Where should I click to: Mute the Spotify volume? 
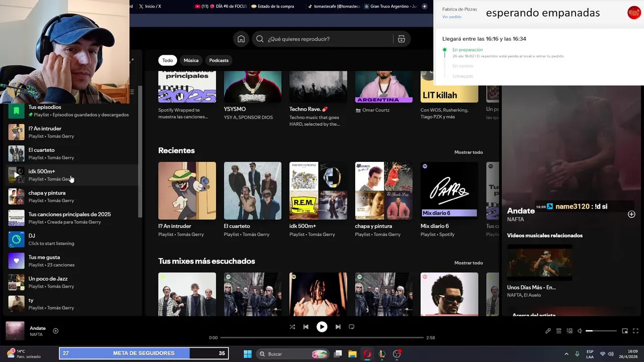(580, 331)
